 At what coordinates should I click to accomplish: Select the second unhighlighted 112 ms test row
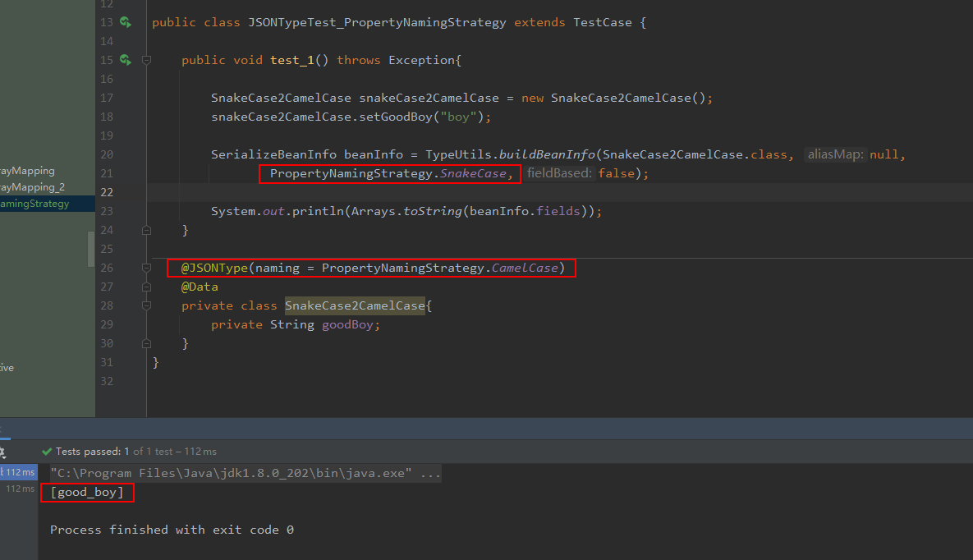pyautogui.click(x=20, y=489)
